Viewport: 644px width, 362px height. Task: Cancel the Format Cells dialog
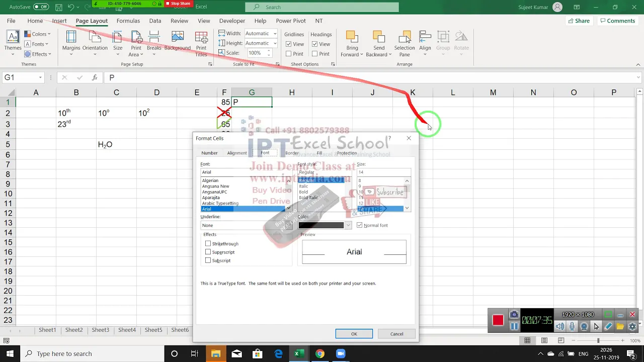coord(396,334)
